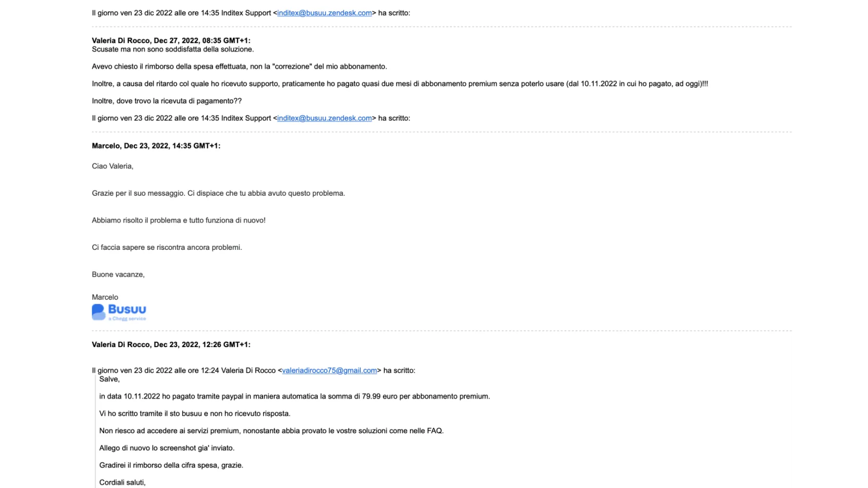Click the "Cordiali saluti," closing text
Screen dimensions: 868x488
[x=122, y=483]
